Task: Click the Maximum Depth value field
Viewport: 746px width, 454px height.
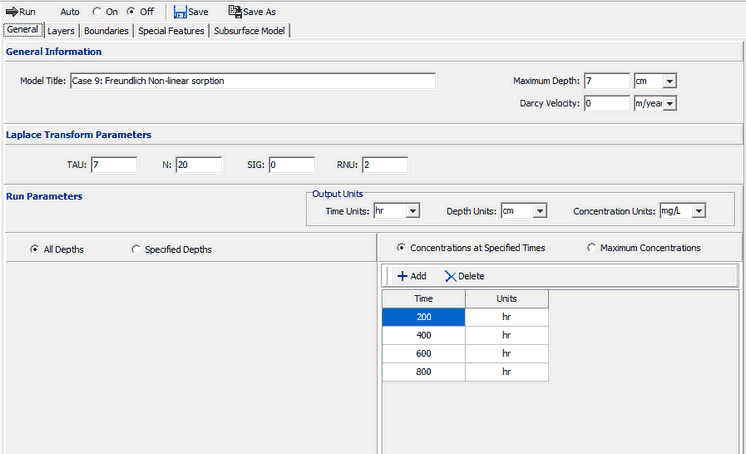Action: pos(607,81)
